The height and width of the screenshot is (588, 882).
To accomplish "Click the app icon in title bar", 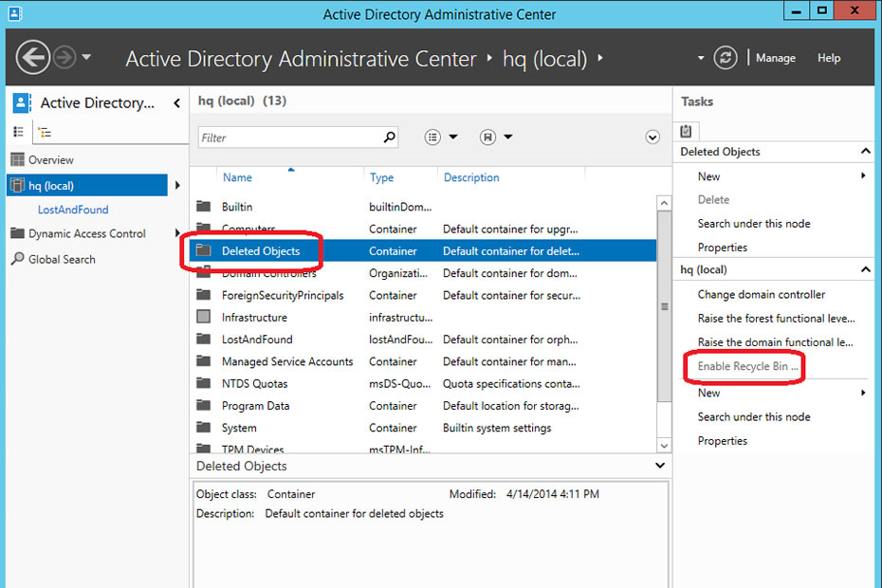I will 15,13.
